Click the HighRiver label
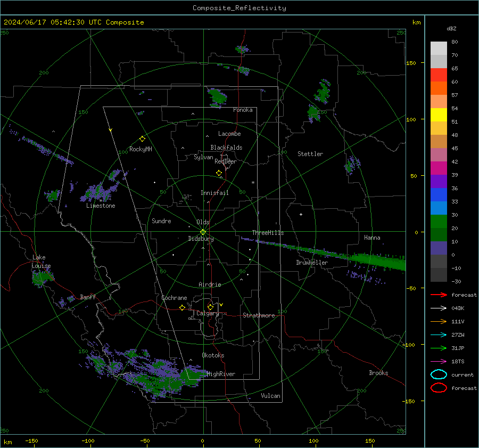This screenshot has height=448, width=479. (x=221, y=374)
